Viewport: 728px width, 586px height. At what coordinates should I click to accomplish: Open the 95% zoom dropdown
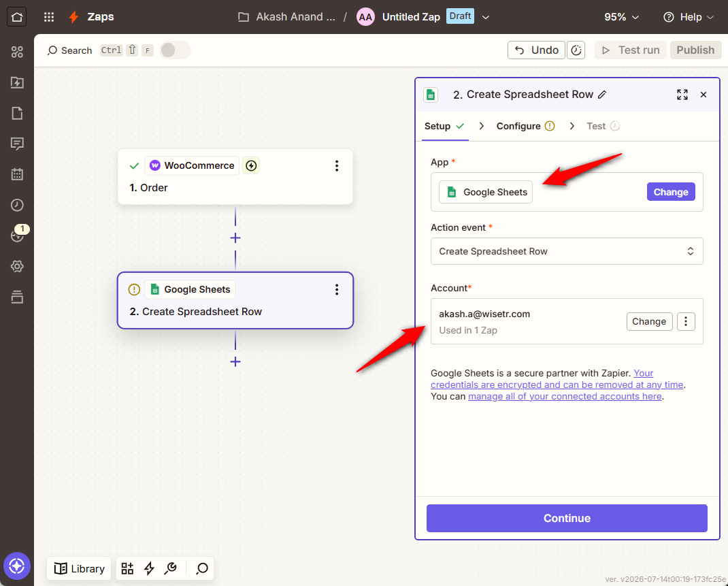pyautogui.click(x=621, y=17)
